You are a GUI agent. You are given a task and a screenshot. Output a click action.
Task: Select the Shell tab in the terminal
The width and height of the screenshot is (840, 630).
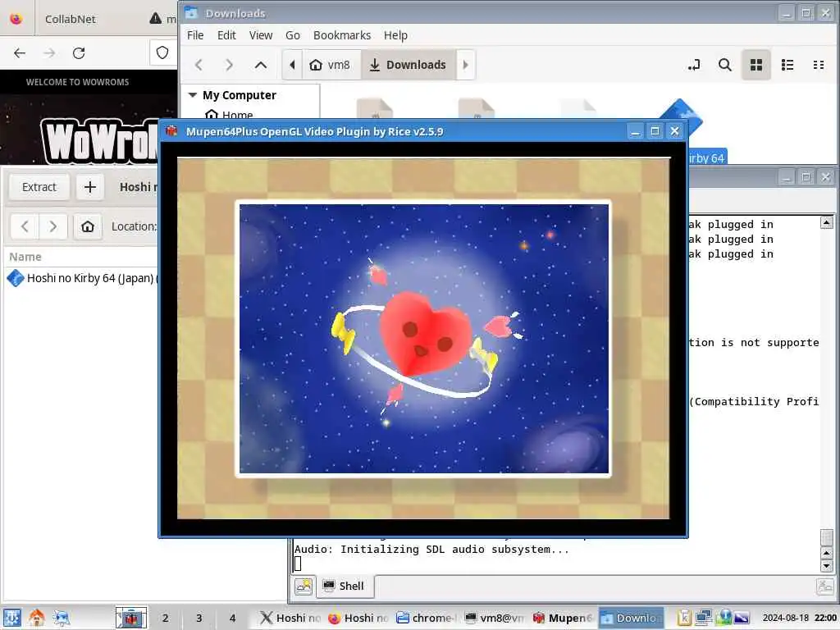345,586
